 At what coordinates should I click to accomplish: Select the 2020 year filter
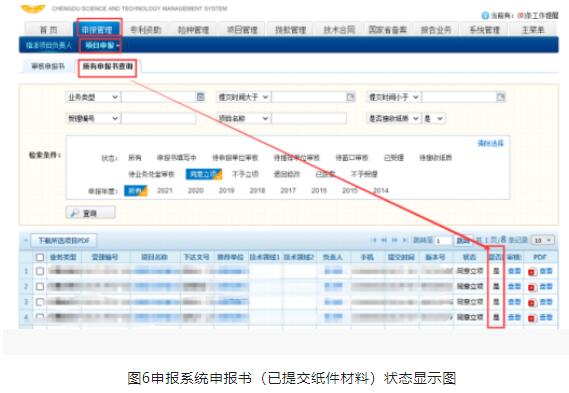pos(195,191)
